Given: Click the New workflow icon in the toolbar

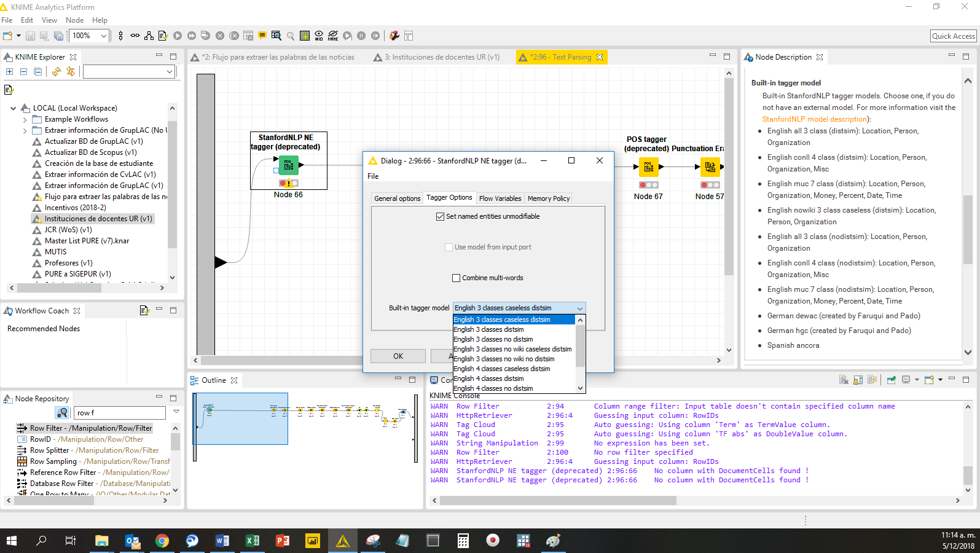Looking at the screenshot, I should 7,36.
